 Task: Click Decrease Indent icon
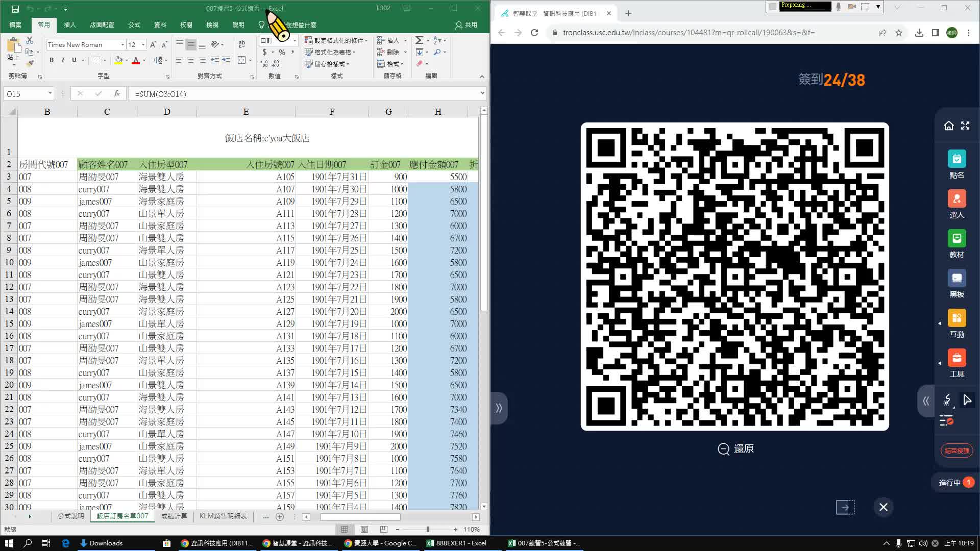215,60
